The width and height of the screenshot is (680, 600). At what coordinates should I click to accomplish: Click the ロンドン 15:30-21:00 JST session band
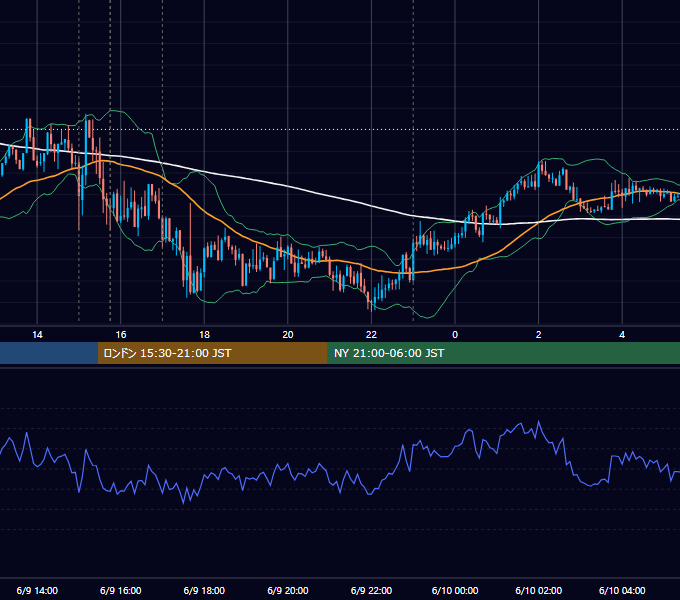point(212,353)
